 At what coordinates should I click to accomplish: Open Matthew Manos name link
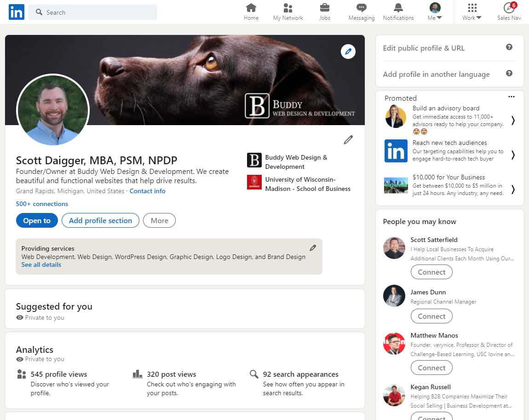(x=434, y=335)
